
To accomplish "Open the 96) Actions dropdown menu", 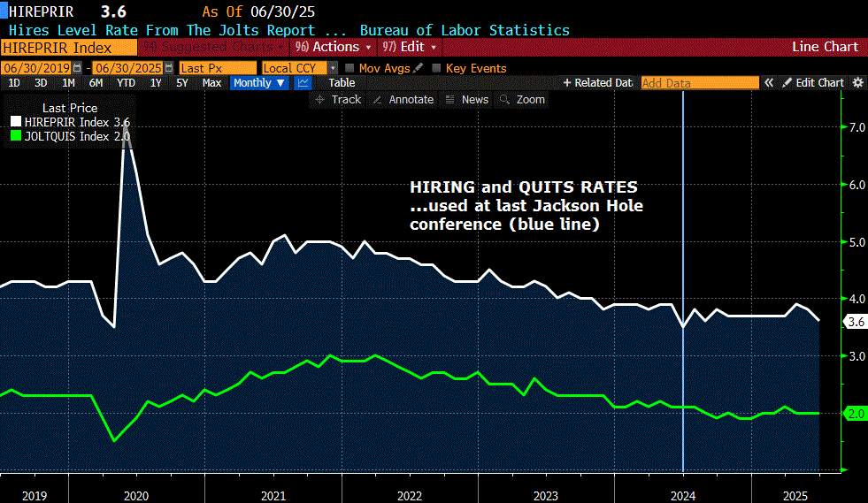I will [x=333, y=47].
